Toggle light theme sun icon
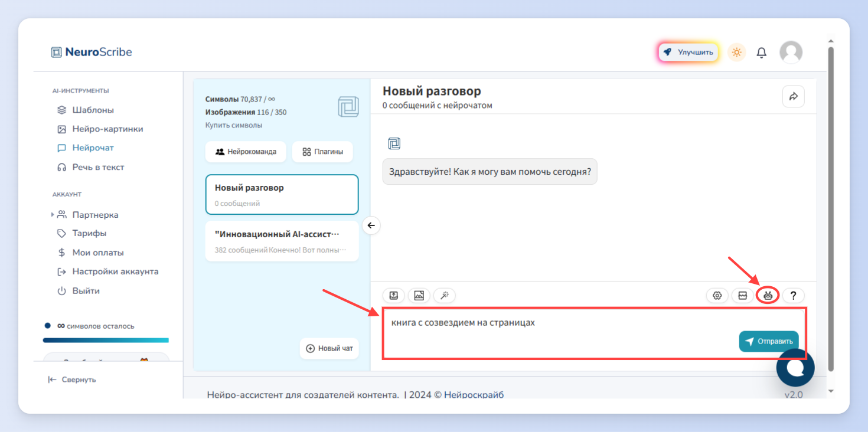The width and height of the screenshot is (868, 432). pyautogui.click(x=736, y=53)
